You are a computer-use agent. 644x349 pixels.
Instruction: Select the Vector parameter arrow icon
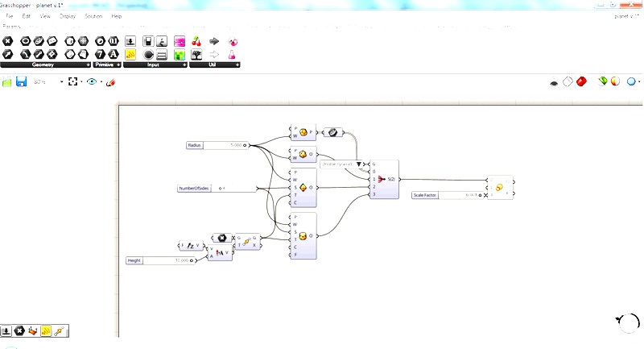click(x=8, y=54)
